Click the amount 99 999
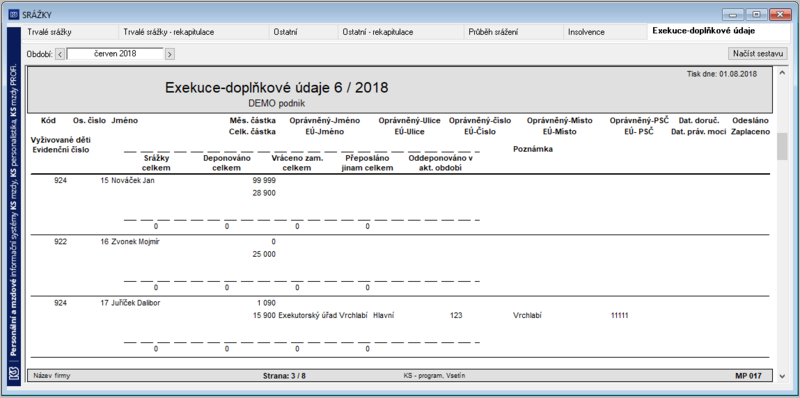This screenshot has width=800, height=398. 264,181
